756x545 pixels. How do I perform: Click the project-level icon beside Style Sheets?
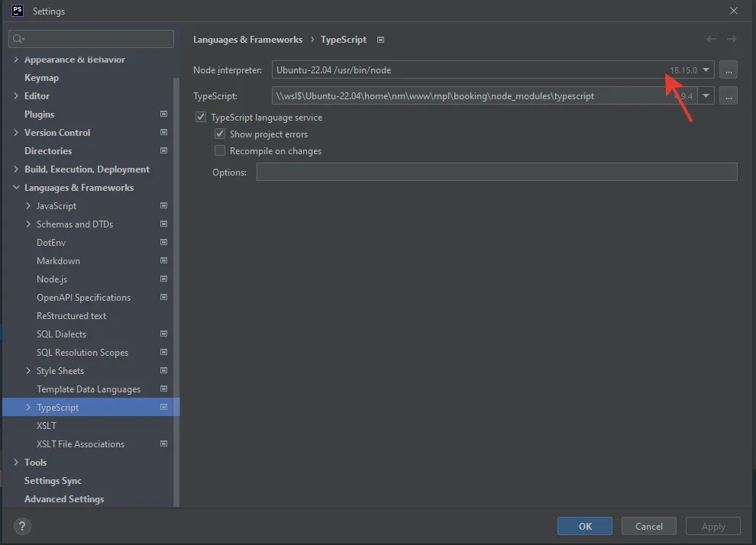pos(164,370)
